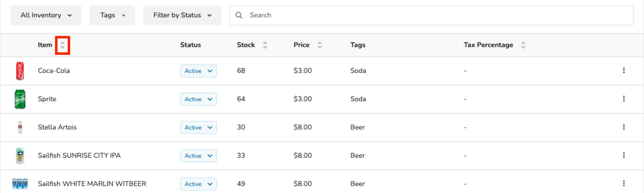Click Beer tag for Sailfish SUNRISE CITY IPA
This screenshot has height=193, width=644.
pos(357,156)
